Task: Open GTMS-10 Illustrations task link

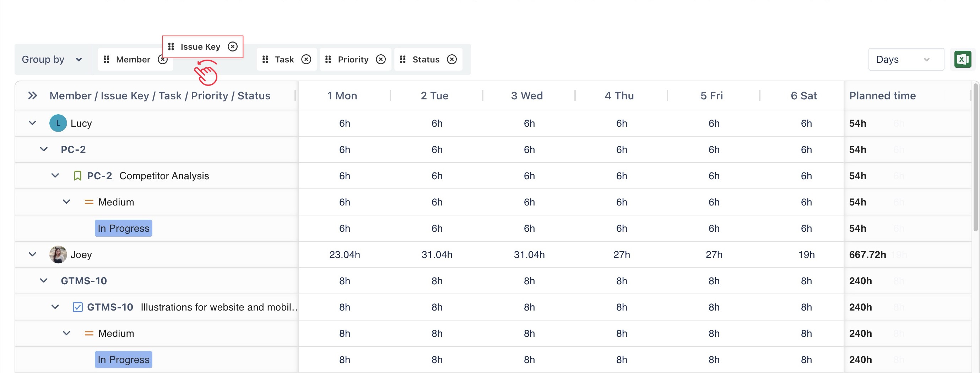Action: click(x=110, y=307)
